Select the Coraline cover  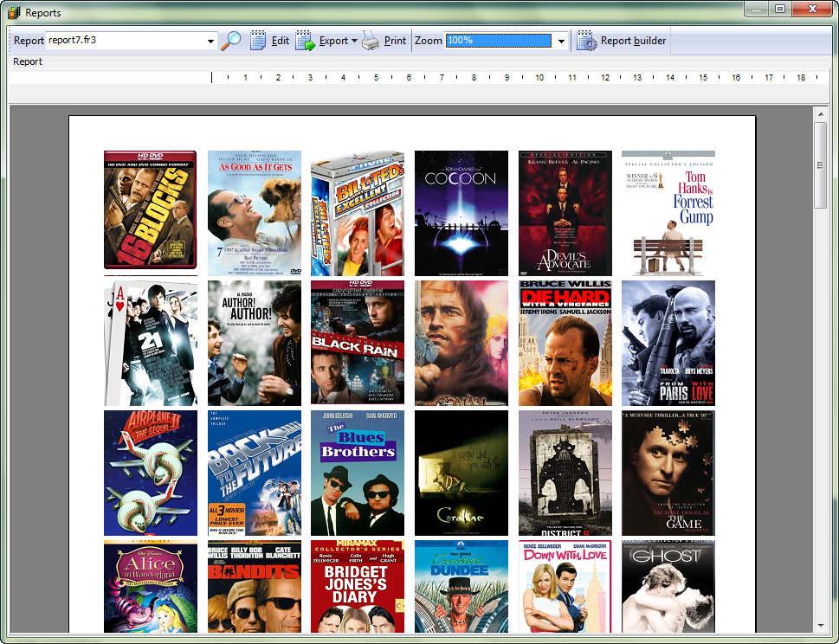pos(461,473)
